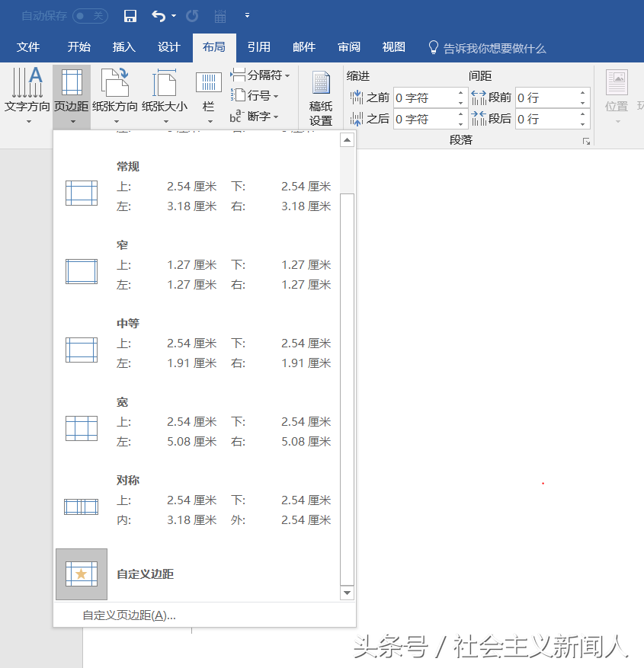This screenshot has height=668, width=644.
Task: Click the 稿纸设置 manuscript paper icon
Action: 321,83
